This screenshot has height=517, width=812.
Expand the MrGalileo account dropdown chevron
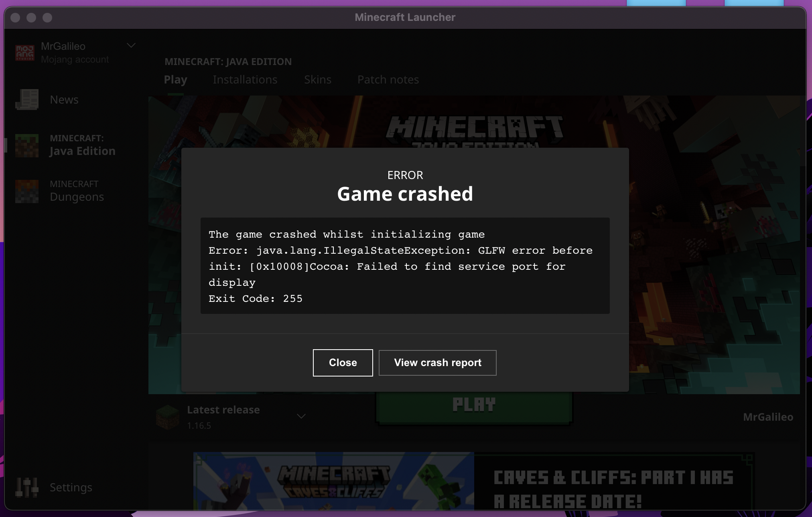tap(131, 45)
